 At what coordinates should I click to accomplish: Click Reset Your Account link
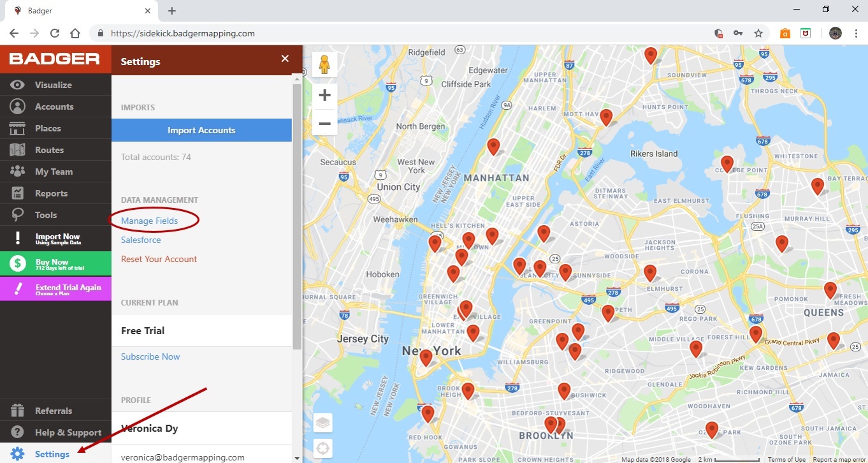[x=159, y=259]
